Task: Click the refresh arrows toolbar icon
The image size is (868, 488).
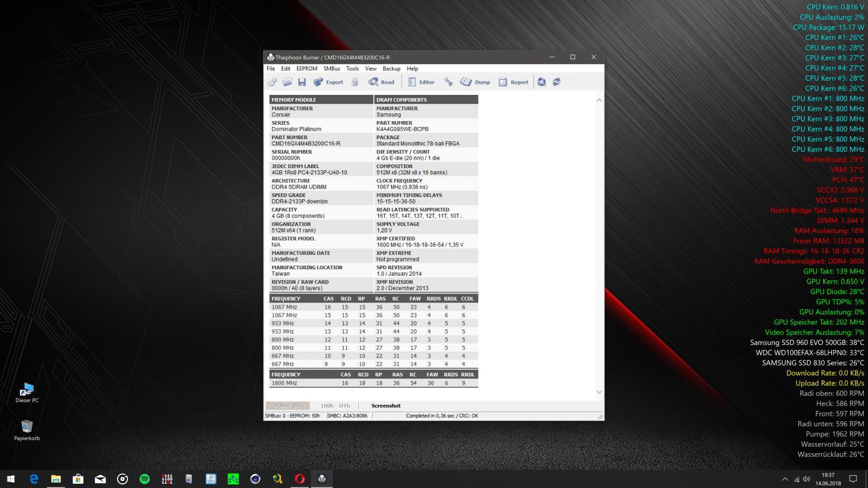Action: [x=557, y=82]
